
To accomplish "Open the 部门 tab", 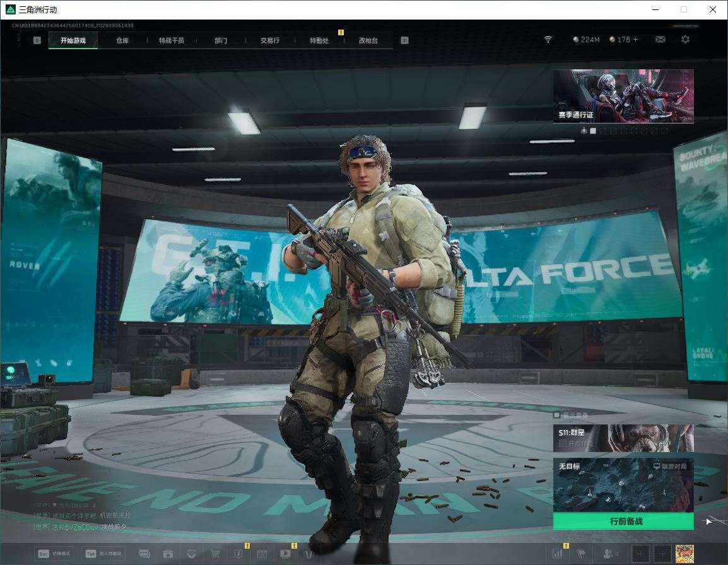I will (x=221, y=40).
